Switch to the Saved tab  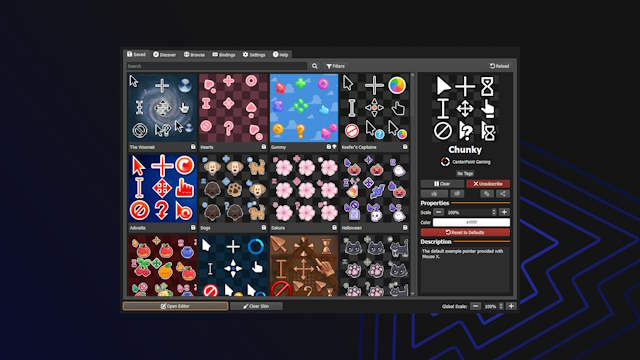tap(136, 54)
